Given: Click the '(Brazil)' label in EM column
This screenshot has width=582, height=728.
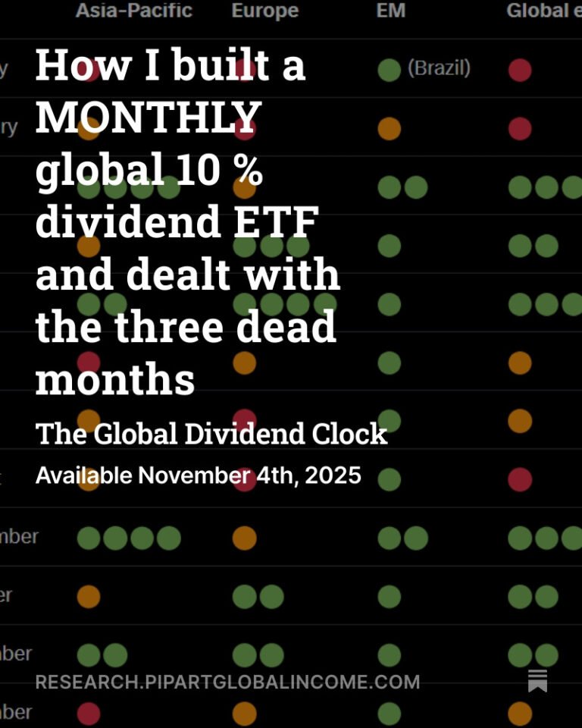Looking at the screenshot, I should click(439, 68).
